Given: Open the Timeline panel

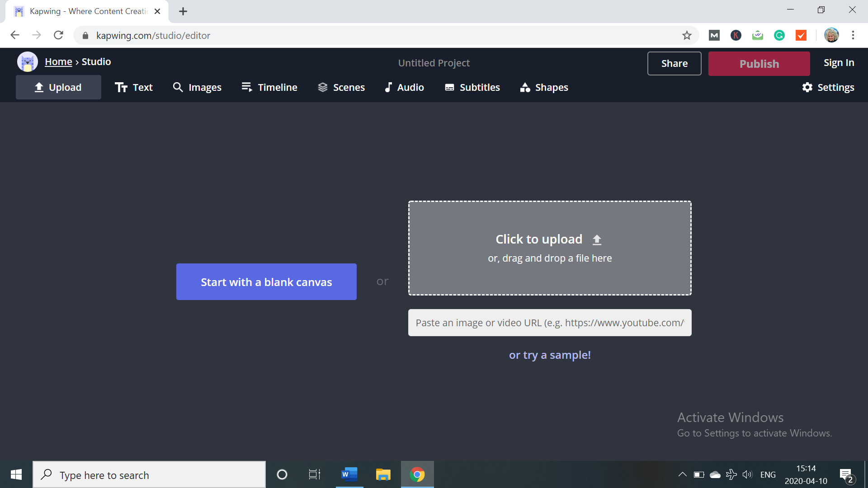Looking at the screenshot, I should coord(269,87).
